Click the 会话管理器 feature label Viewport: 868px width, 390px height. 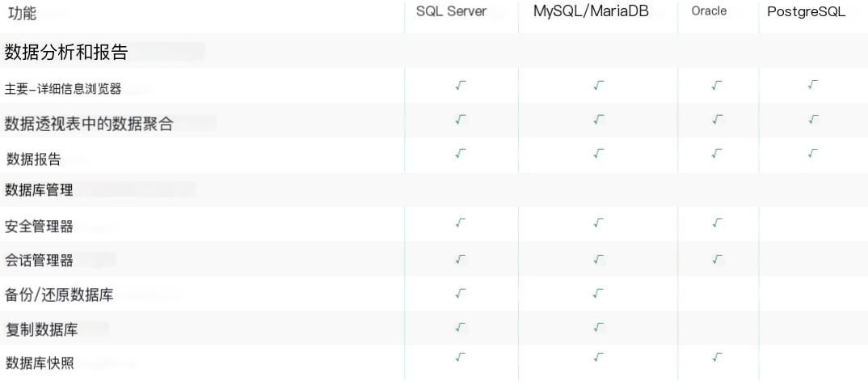[x=39, y=261]
